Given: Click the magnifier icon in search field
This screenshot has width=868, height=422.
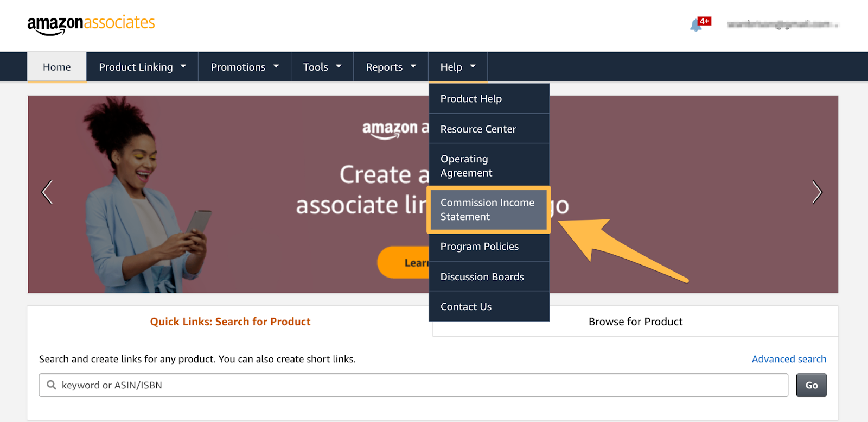Looking at the screenshot, I should pos(52,385).
